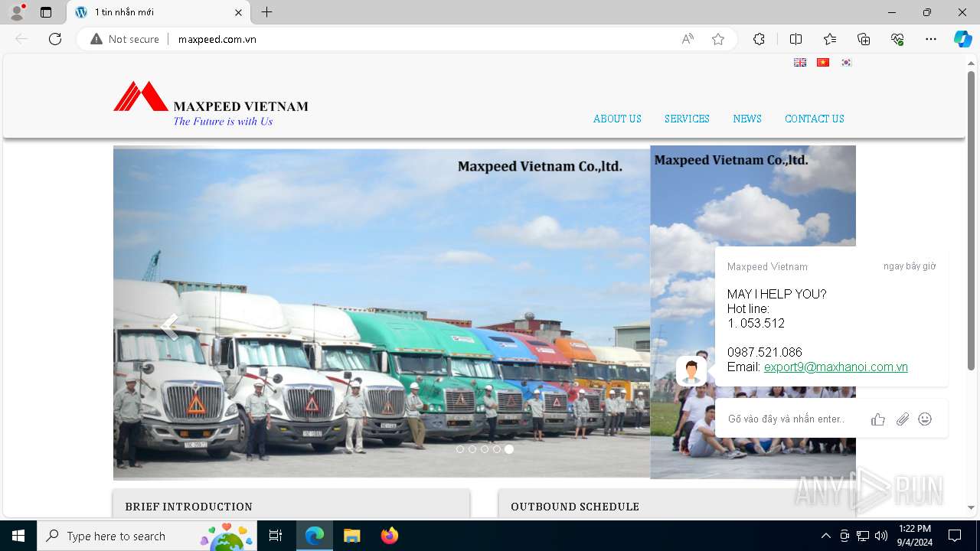Select the second slider dot
This screenshot has width=980, height=551.
click(472, 449)
